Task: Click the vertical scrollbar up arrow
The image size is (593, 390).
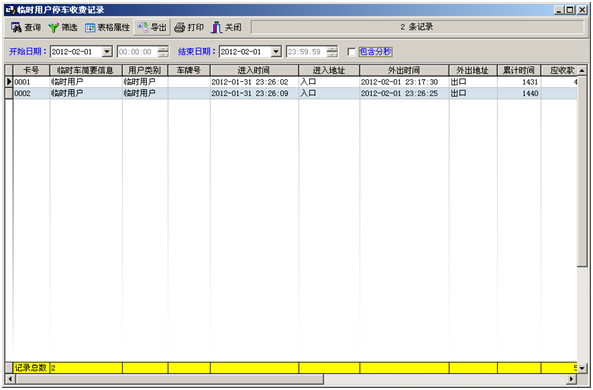Action: (582, 70)
